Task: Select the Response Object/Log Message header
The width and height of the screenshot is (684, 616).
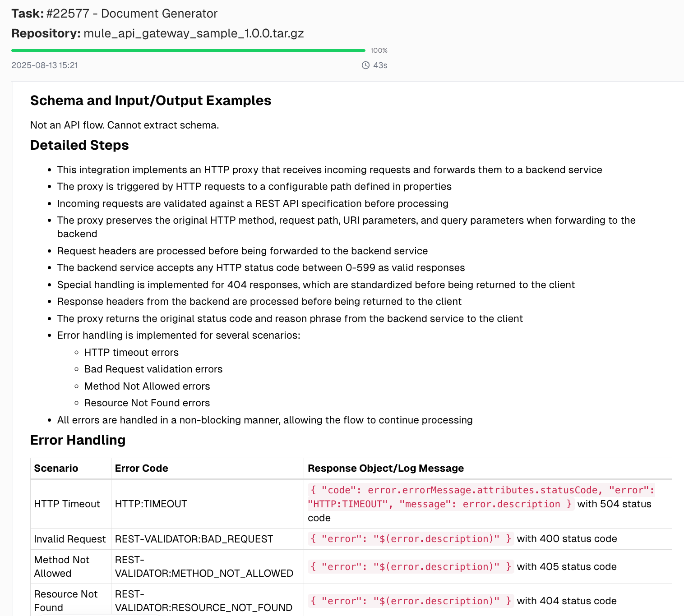Action: coord(386,468)
